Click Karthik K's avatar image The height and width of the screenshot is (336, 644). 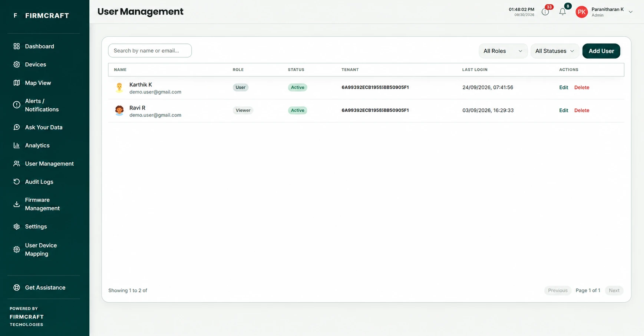point(119,88)
